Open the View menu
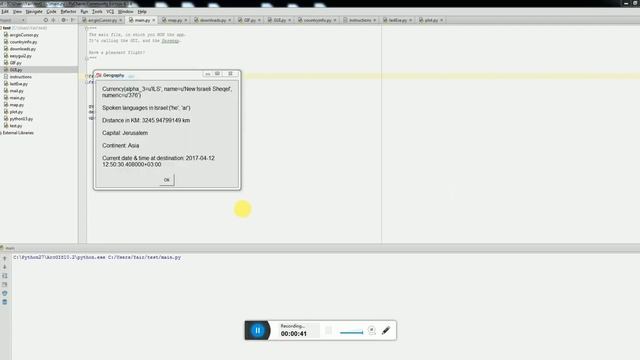This screenshot has width=640, height=360. point(17,12)
